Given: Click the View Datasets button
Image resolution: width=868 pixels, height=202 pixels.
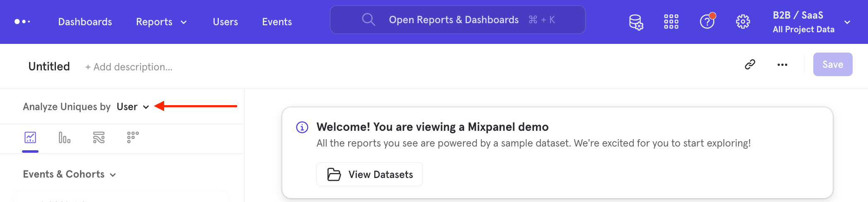Looking at the screenshot, I should [x=369, y=174].
